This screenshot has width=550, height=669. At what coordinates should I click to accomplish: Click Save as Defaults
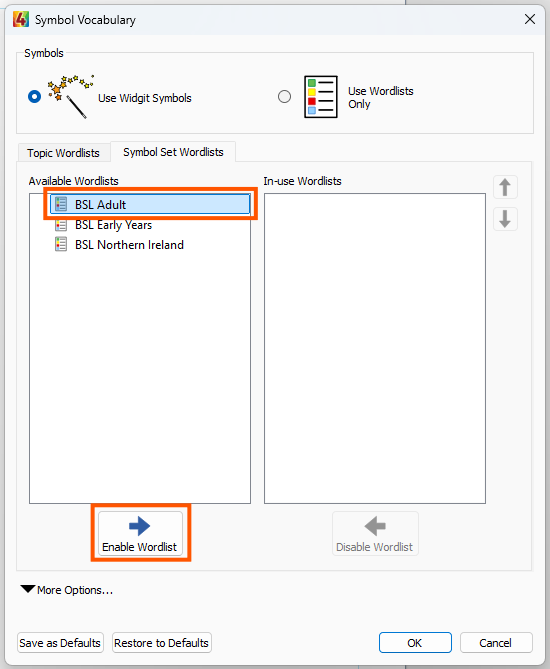(60, 643)
